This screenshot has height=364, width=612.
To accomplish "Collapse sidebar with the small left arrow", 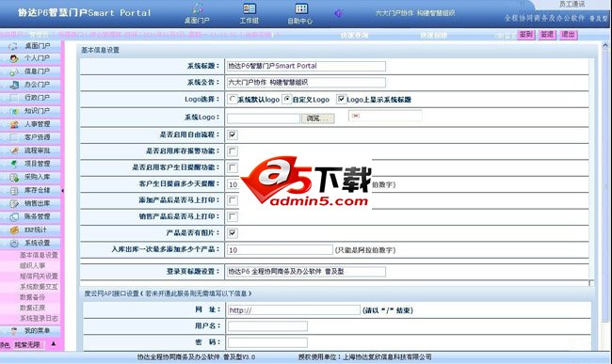I will 62,191.
